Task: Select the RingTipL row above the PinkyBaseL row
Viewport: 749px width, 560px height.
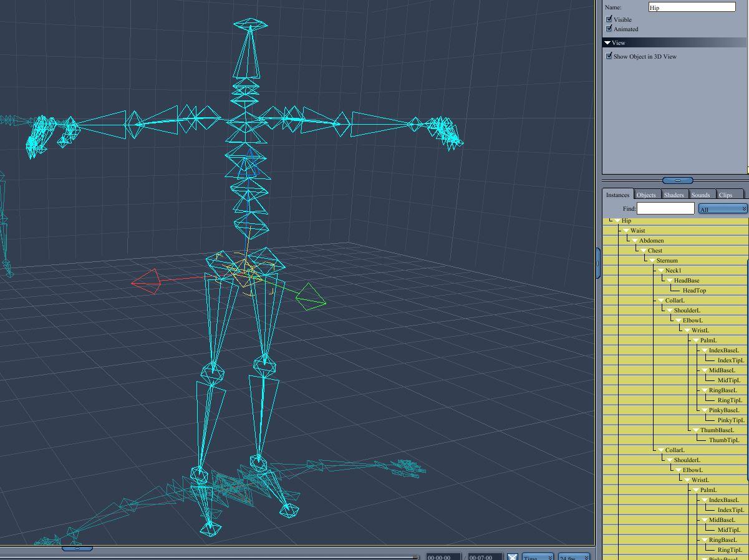Action: [675, 400]
